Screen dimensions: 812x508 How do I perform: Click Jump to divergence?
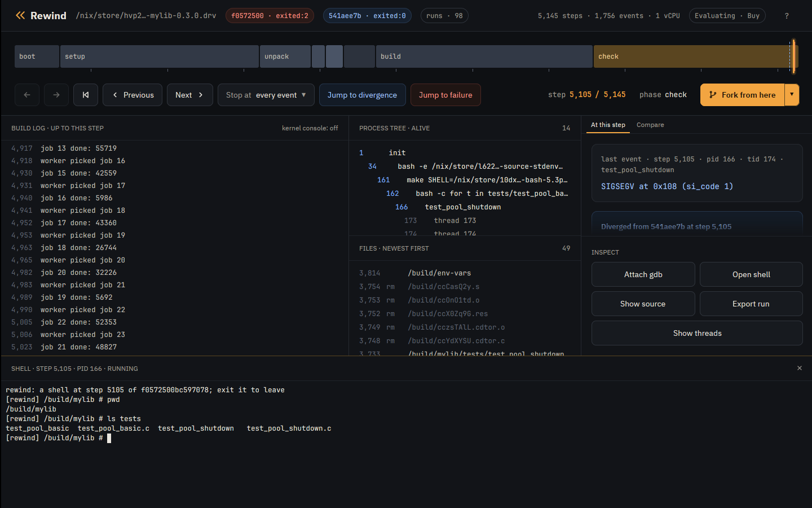pyautogui.click(x=362, y=95)
